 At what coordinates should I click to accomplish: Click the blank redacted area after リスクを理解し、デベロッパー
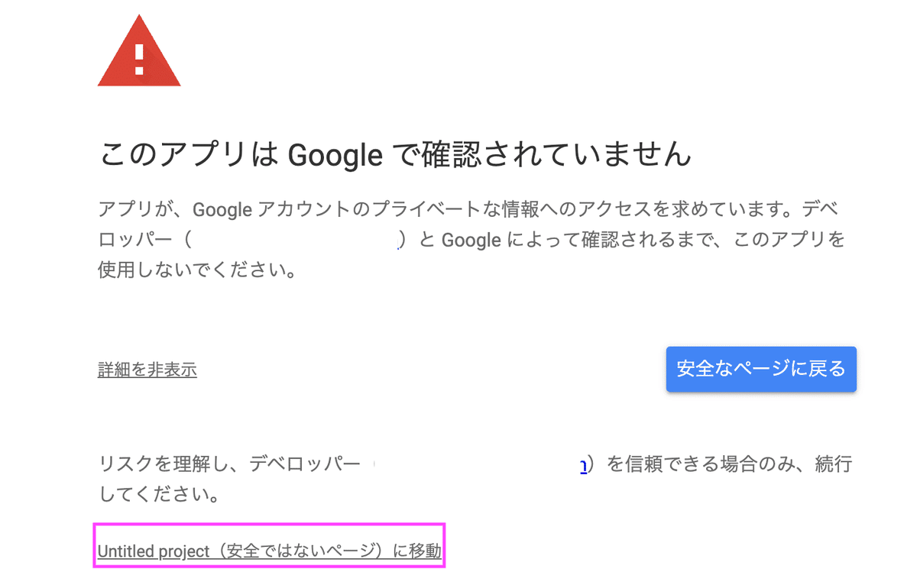(474, 464)
